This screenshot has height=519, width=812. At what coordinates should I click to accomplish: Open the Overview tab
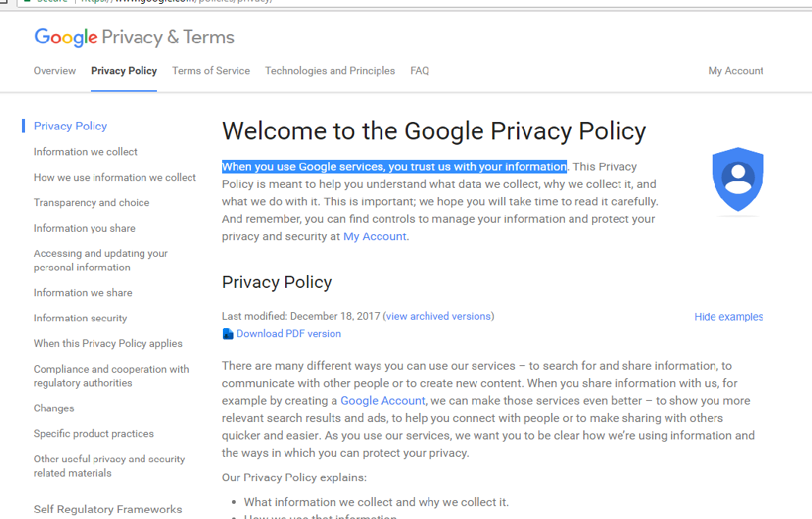(55, 70)
